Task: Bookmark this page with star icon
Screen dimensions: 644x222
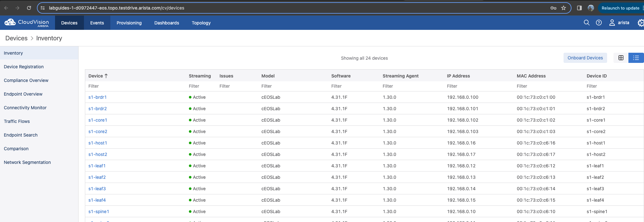Action: (564, 8)
